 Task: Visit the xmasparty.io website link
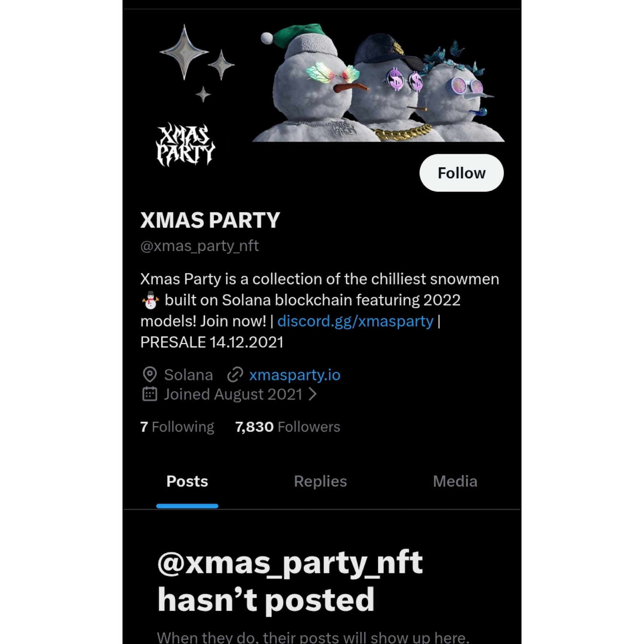tap(295, 375)
